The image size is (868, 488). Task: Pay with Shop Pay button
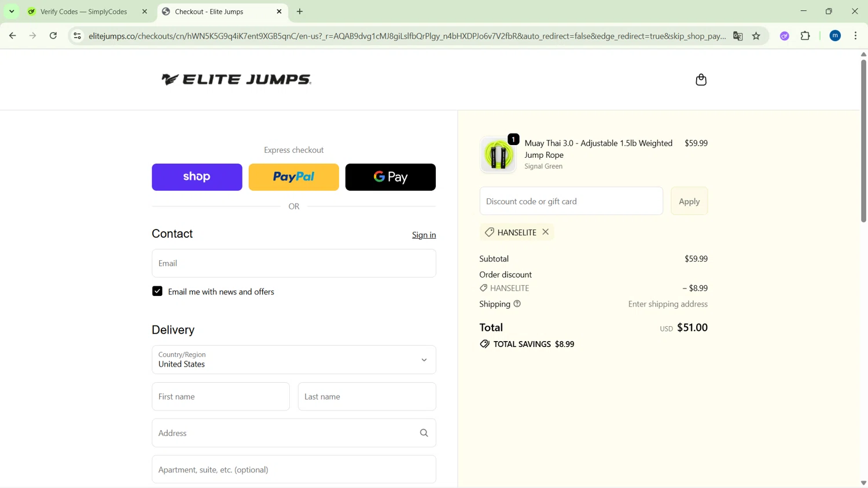click(197, 177)
